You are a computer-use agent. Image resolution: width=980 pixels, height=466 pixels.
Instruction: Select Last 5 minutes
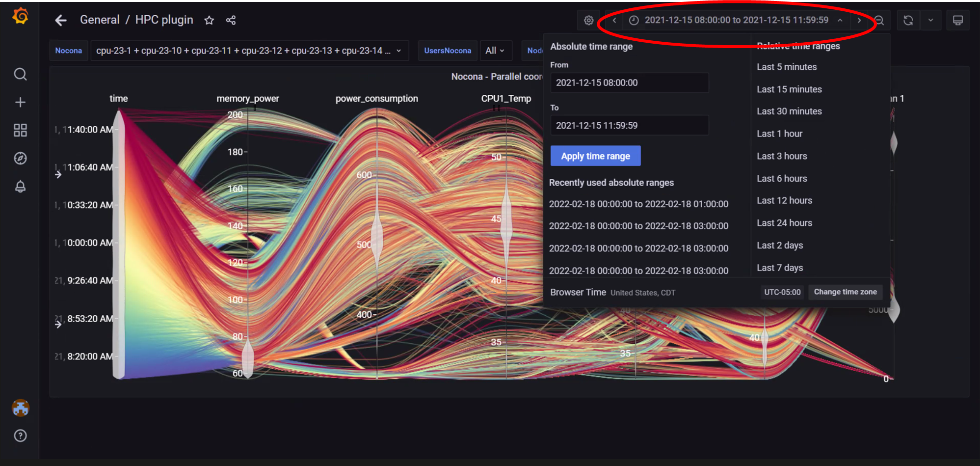[786, 67]
